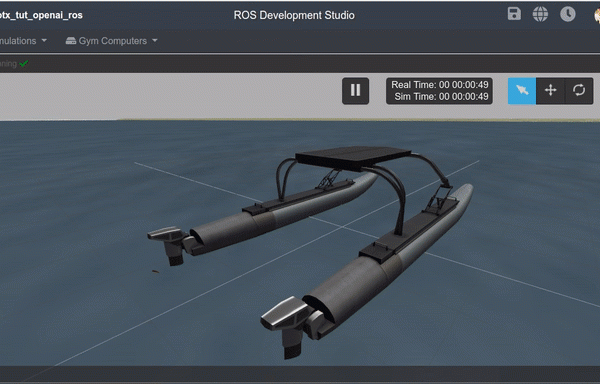Click the clock icon in header
Viewport: 600px width, 384px height.
coord(567,14)
